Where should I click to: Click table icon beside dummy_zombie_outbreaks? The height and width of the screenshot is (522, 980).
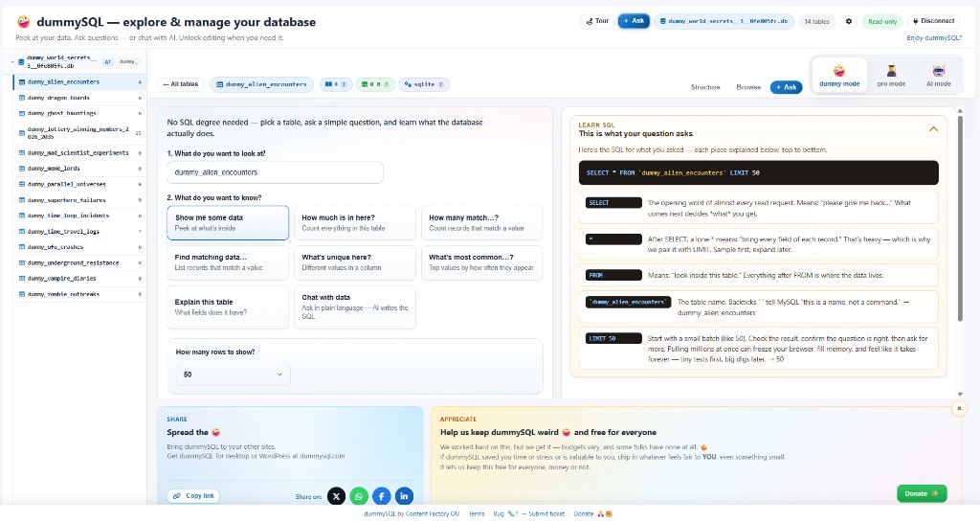22,294
